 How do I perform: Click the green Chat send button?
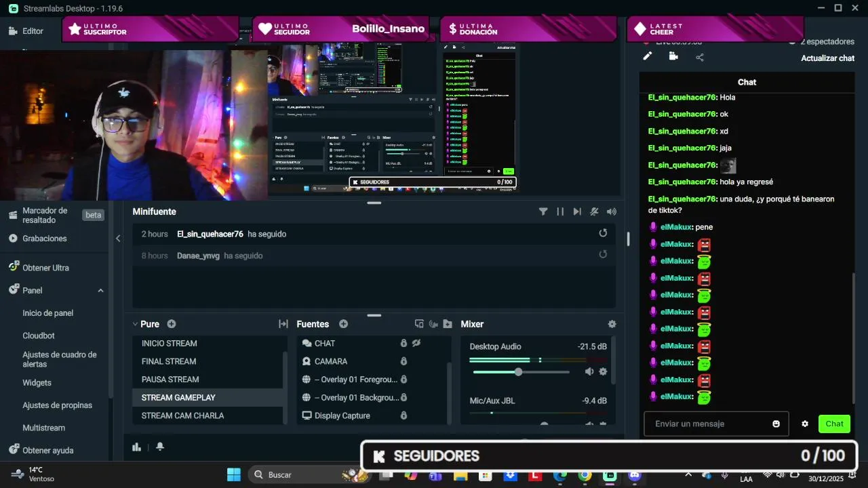click(834, 424)
